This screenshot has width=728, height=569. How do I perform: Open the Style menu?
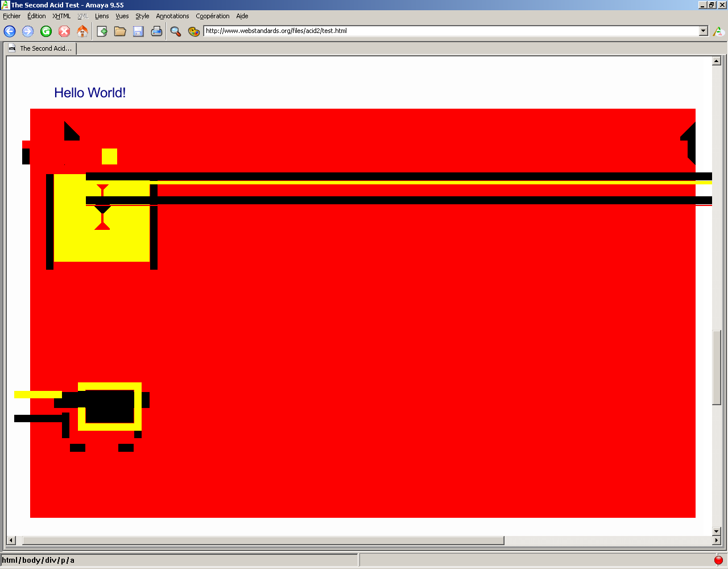click(142, 16)
